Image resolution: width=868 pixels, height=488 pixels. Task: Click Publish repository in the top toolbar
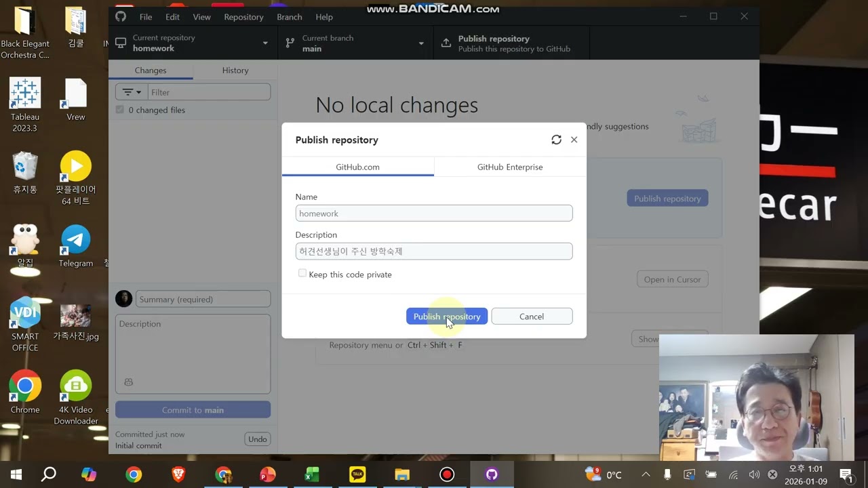(512, 43)
